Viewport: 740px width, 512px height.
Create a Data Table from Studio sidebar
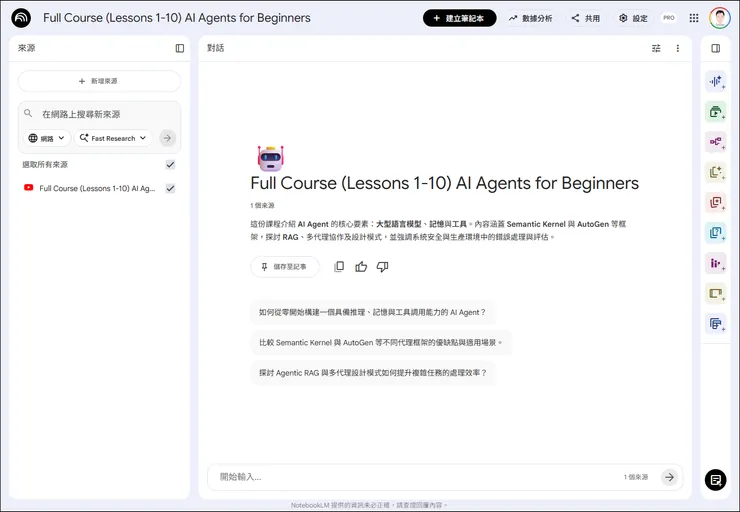coord(715,323)
